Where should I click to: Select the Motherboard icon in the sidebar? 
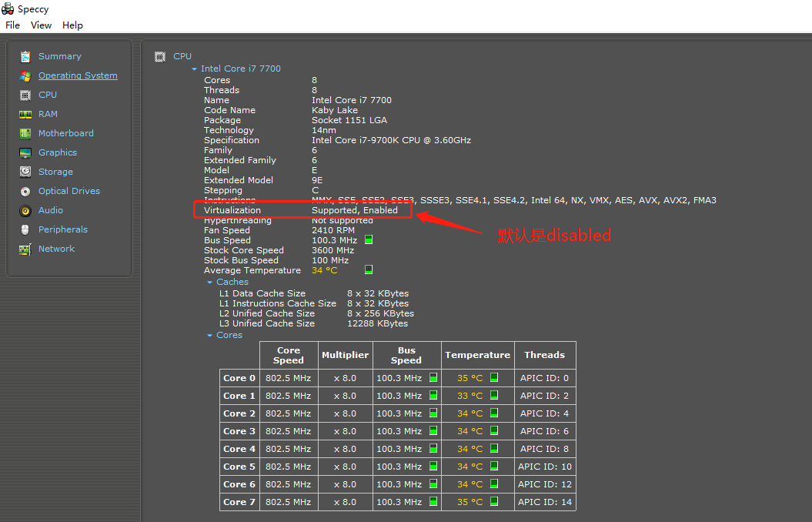pyautogui.click(x=25, y=132)
